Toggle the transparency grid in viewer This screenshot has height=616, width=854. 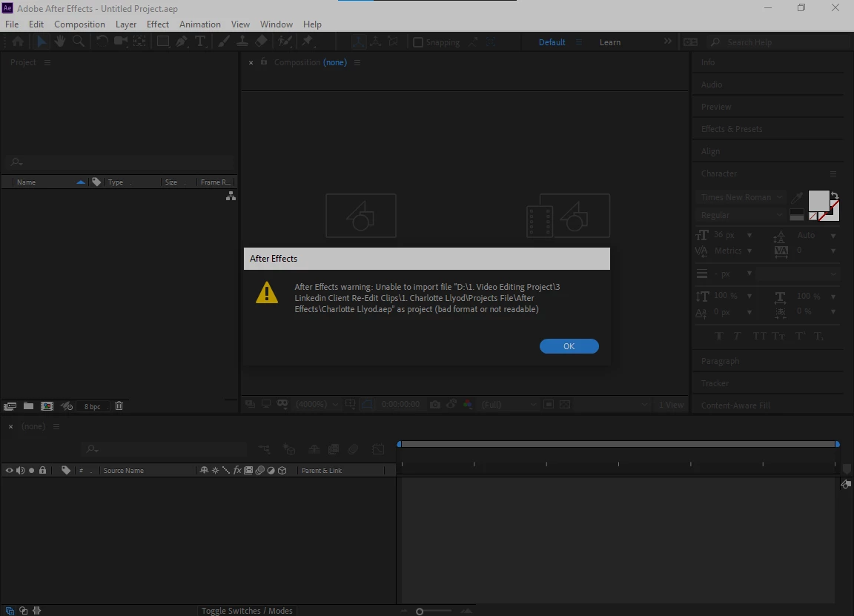click(565, 404)
